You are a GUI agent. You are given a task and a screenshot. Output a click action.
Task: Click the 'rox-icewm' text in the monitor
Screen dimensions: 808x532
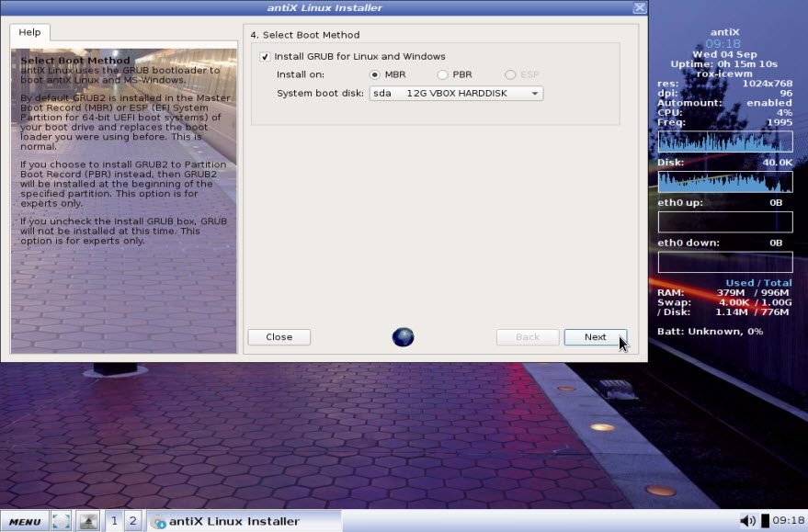point(724,74)
